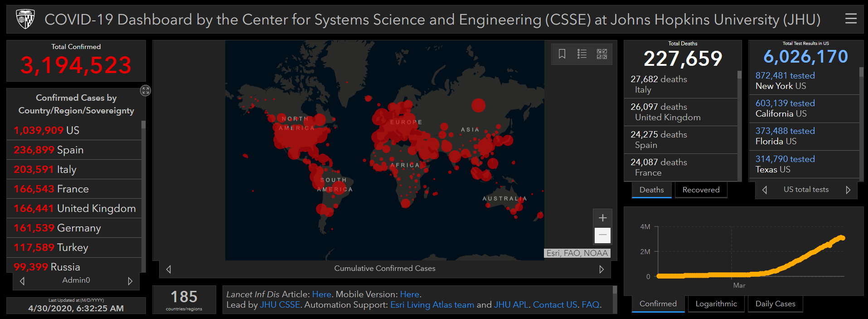The width and height of the screenshot is (868, 319).
Task: Open the JHU APL link
Action: coord(511,305)
